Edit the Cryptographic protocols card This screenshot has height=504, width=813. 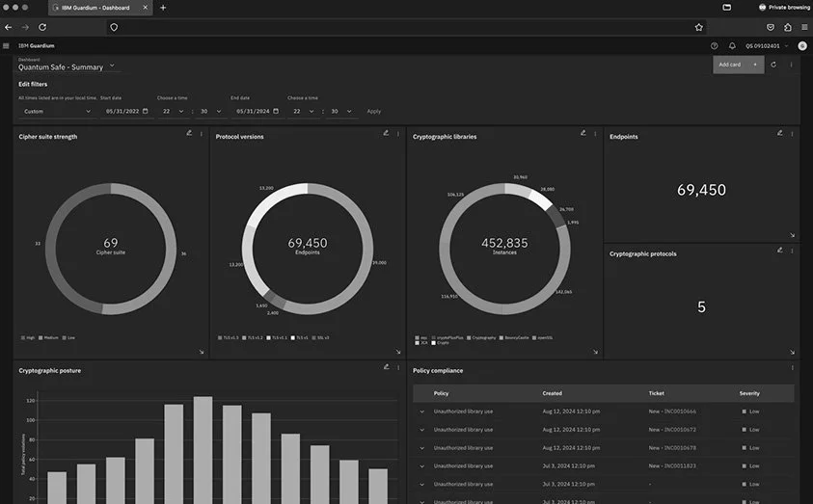(780, 251)
